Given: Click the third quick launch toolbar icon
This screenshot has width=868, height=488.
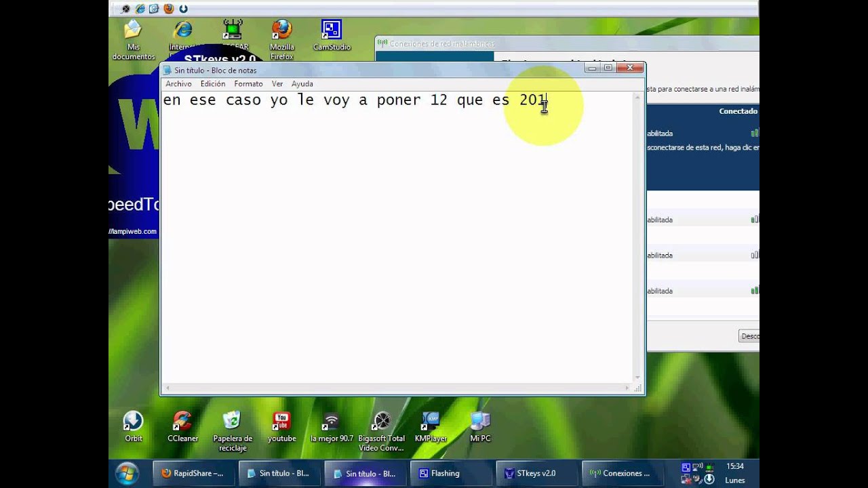Looking at the screenshot, I should tap(154, 9).
